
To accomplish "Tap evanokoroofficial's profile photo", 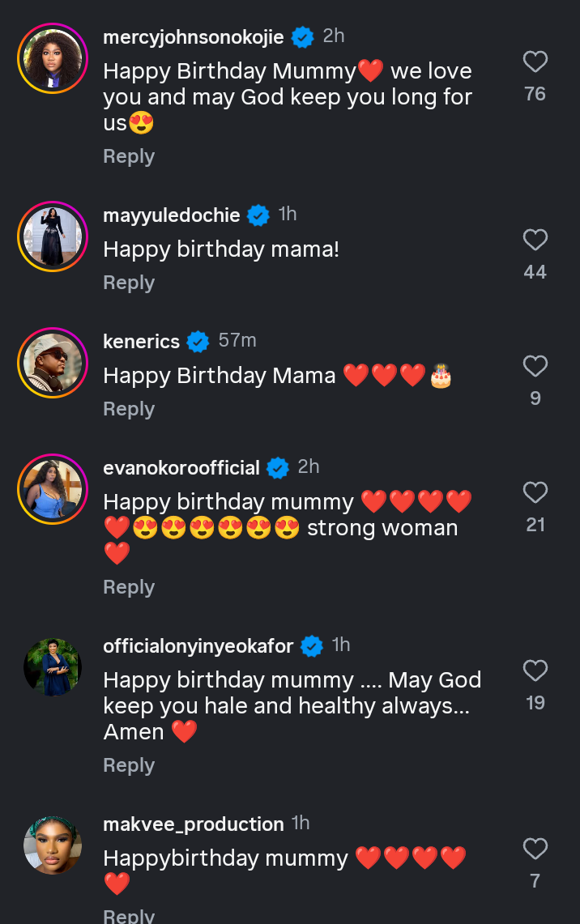I will coord(53,489).
